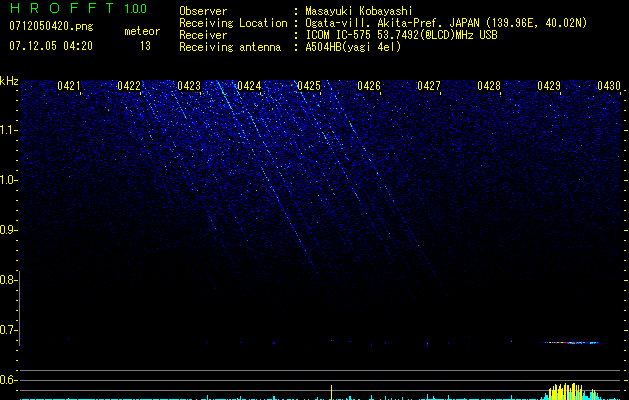The height and width of the screenshot is (400, 629).
Task: Click the yellow spike in the bottom intensity graph
Action: [331, 392]
